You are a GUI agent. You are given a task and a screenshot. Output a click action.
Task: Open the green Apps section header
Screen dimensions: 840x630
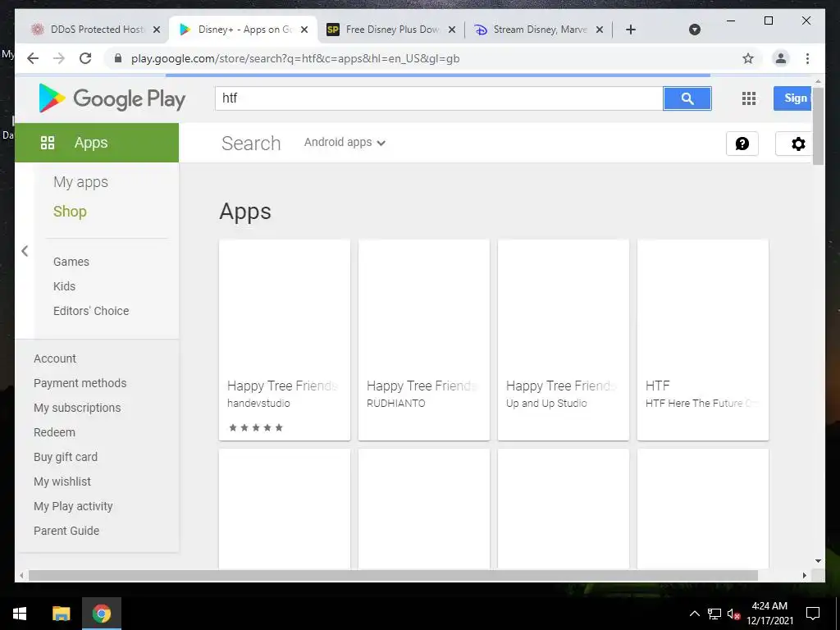tap(97, 143)
